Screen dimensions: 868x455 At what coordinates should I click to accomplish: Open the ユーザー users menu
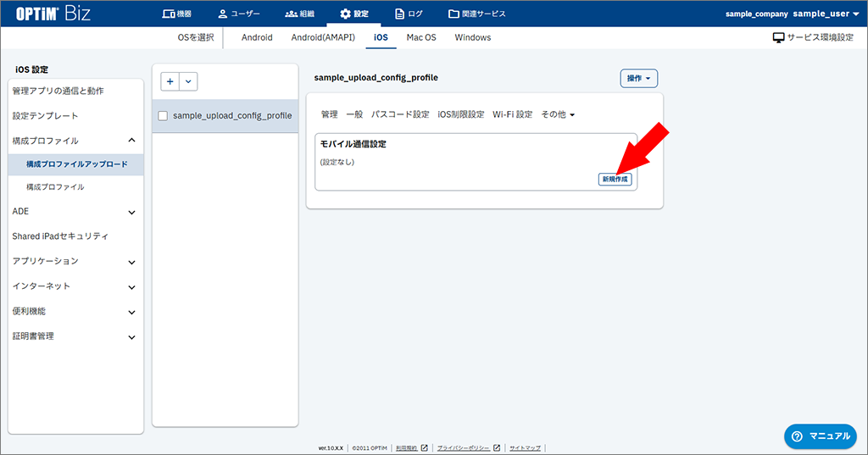(238, 14)
